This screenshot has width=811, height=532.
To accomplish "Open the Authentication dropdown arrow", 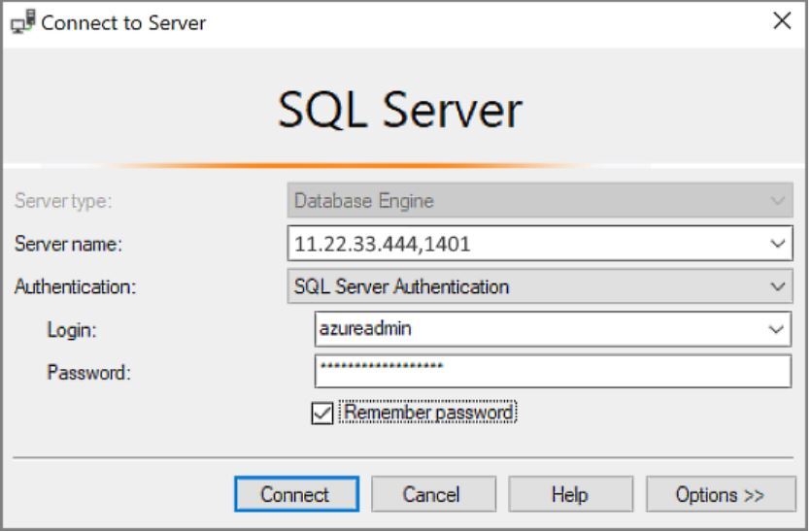I will [x=777, y=286].
